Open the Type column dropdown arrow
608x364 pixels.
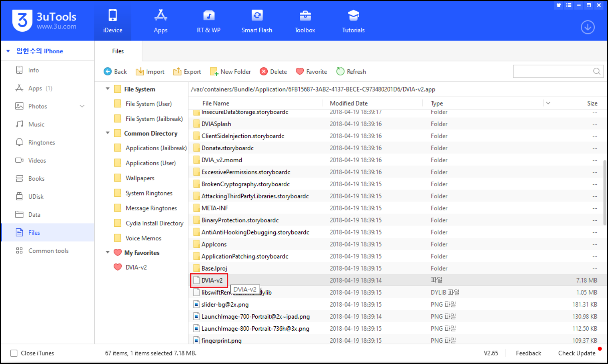click(x=548, y=103)
